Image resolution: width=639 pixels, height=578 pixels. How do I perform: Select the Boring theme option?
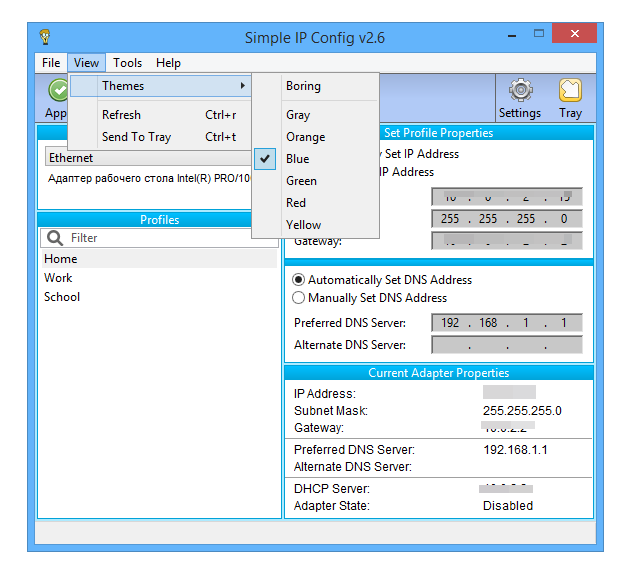pos(303,86)
